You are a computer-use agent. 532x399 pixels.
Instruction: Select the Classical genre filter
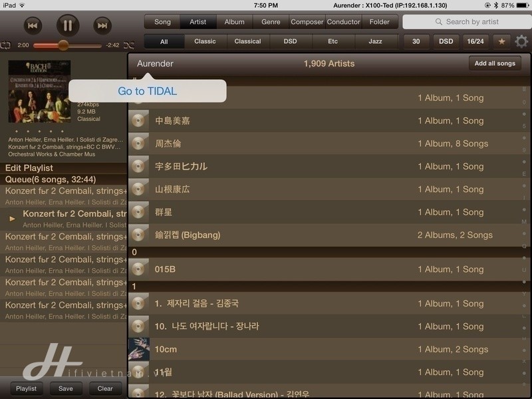click(x=247, y=41)
